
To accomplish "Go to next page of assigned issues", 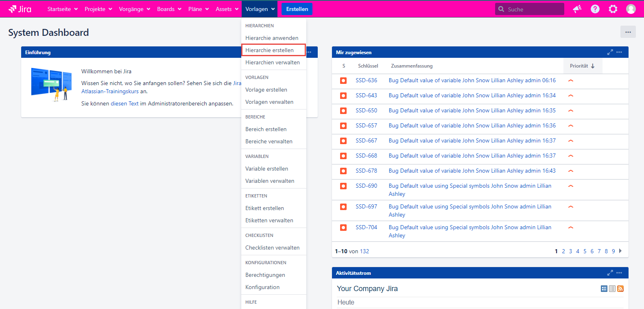I will [x=620, y=251].
